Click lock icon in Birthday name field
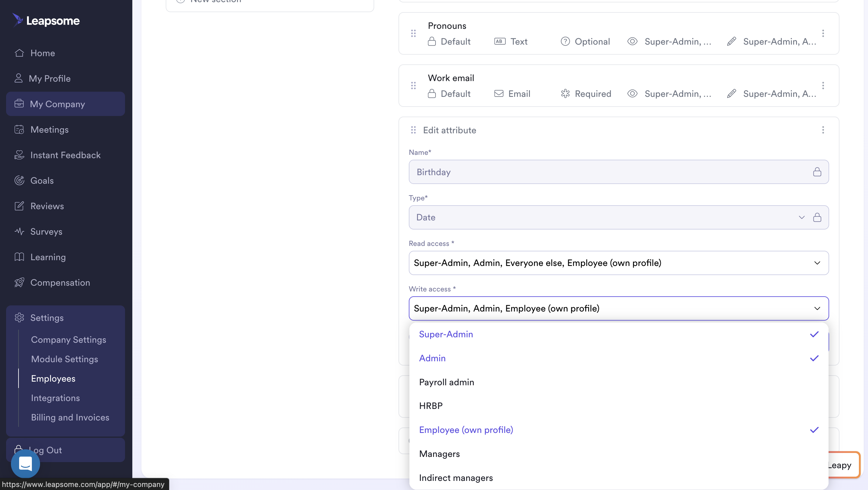This screenshot has width=868, height=490. coord(817,172)
